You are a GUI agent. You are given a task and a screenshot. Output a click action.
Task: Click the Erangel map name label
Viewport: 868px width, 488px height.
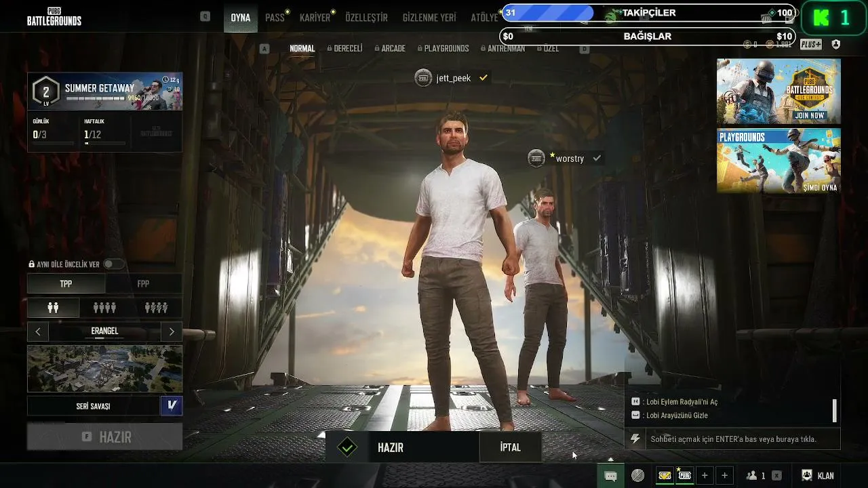[x=104, y=331]
